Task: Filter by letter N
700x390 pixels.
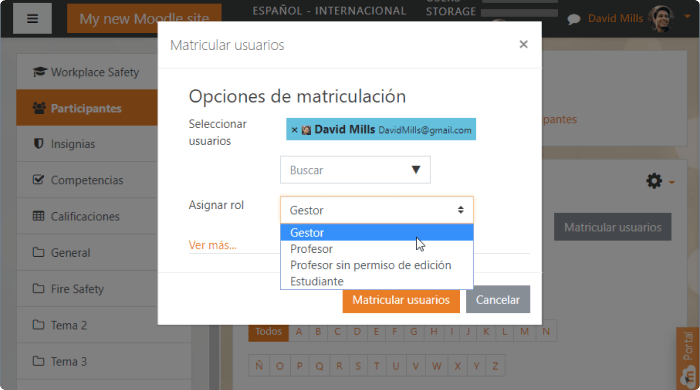Action: pos(546,331)
